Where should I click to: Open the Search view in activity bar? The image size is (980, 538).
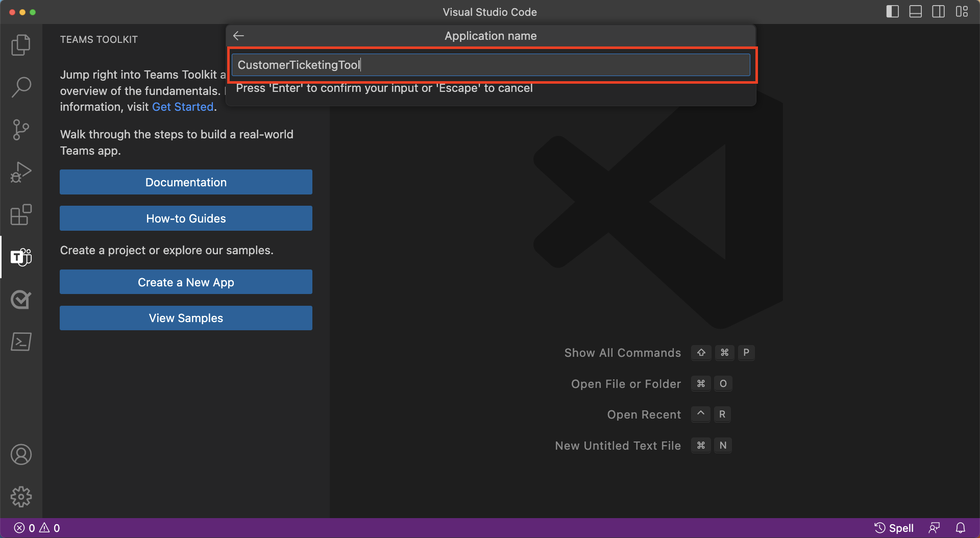21,87
